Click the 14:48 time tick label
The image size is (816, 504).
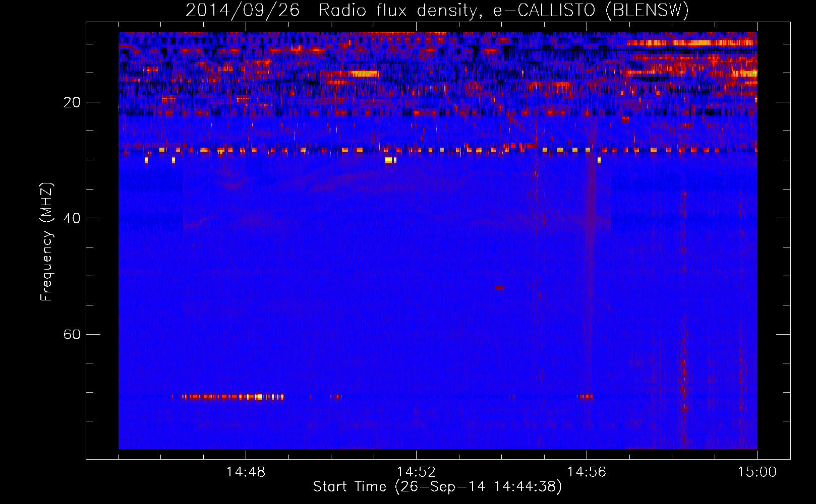click(x=246, y=472)
